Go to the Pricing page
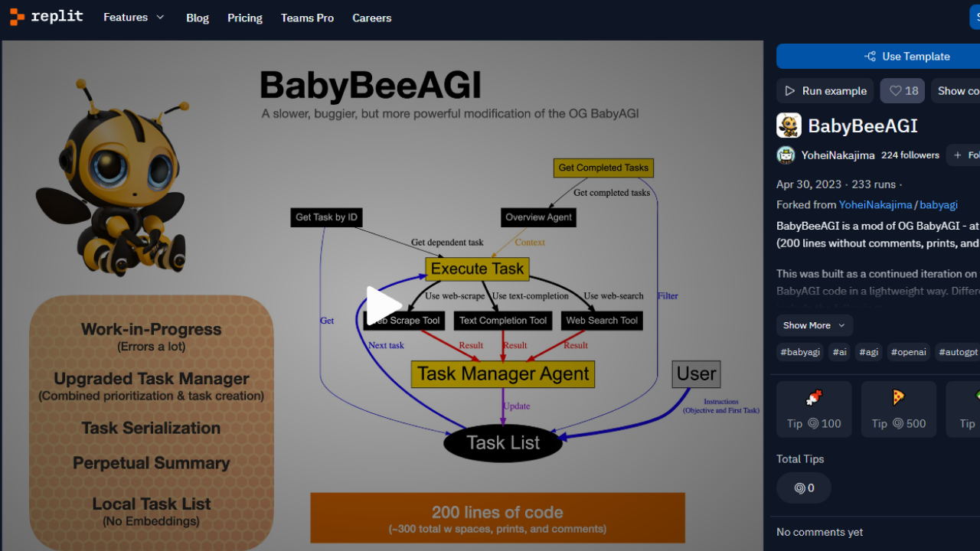Image resolution: width=980 pixels, height=551 pixels. [245, 18]
